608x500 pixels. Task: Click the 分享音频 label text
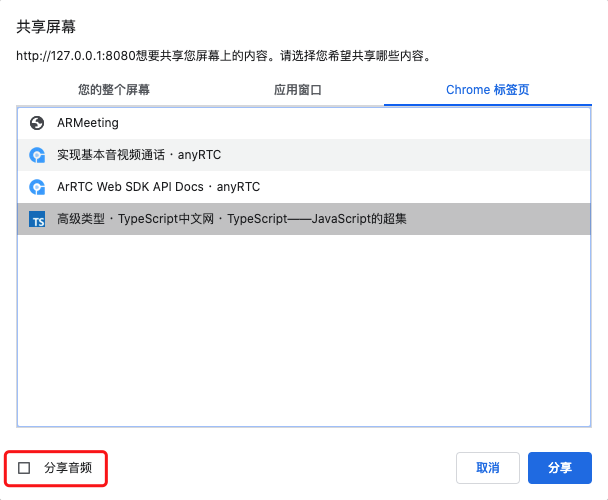click(68, 467)
